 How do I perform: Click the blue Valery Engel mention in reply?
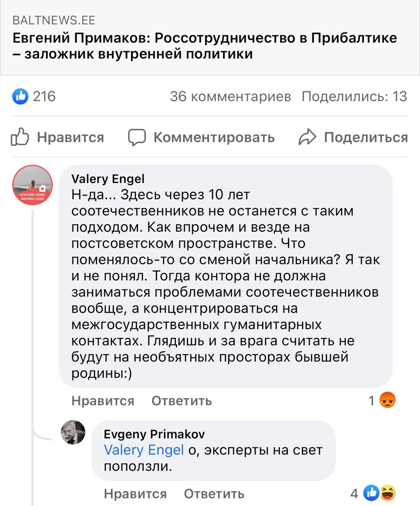point(144,450)
